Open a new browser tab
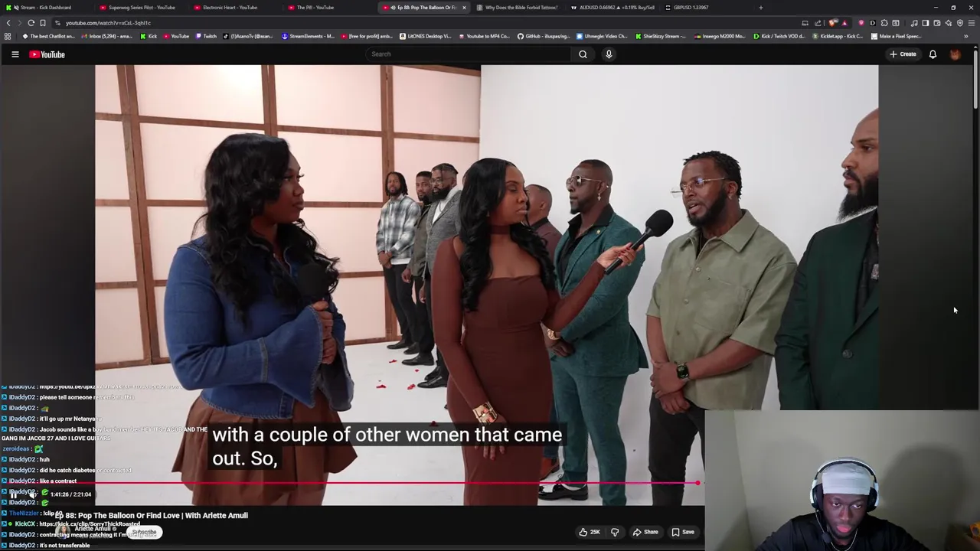Screen dimensions: 980x551 click(x=760, y=8)
